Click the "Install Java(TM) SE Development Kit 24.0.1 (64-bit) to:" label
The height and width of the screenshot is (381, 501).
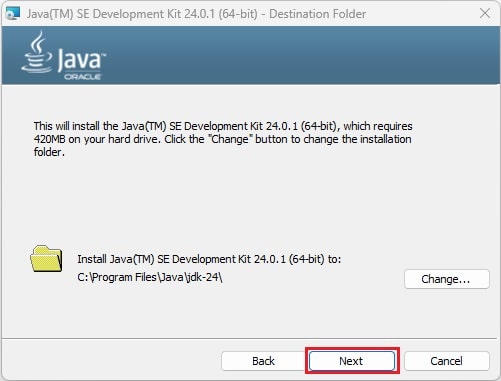(209, 259)
